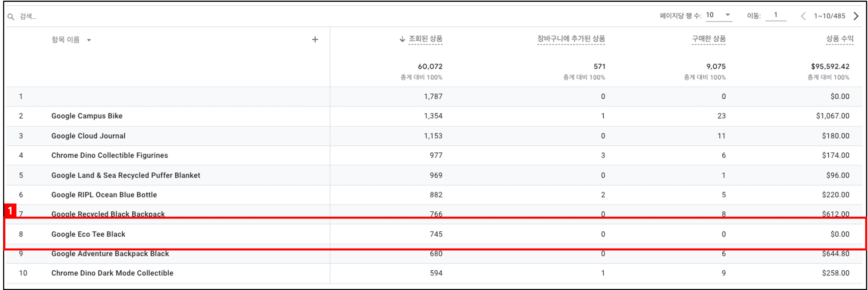Click Google Land & Sea Recycled Puffer Blanket
The image size is (868, 290).
126,175
